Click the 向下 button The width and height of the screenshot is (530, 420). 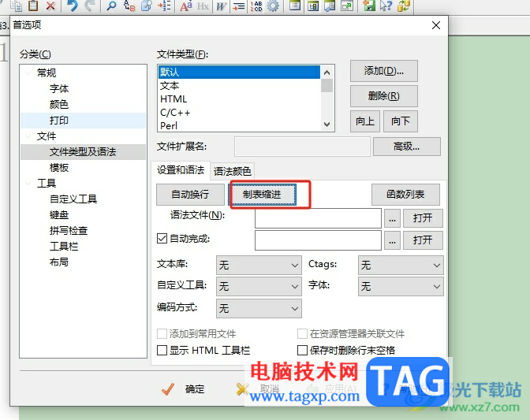pyautogui.click(x=401, y=121)
